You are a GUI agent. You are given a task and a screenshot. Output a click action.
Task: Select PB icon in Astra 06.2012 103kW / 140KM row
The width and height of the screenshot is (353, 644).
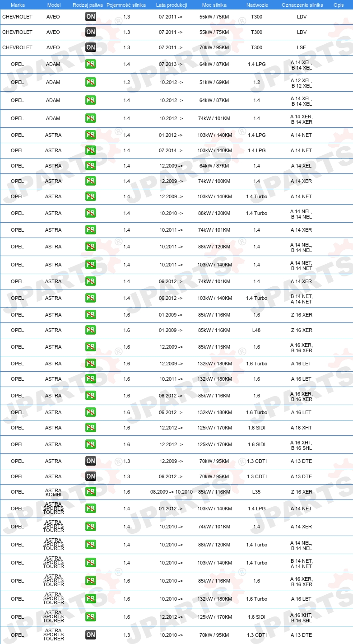point(91,298)
